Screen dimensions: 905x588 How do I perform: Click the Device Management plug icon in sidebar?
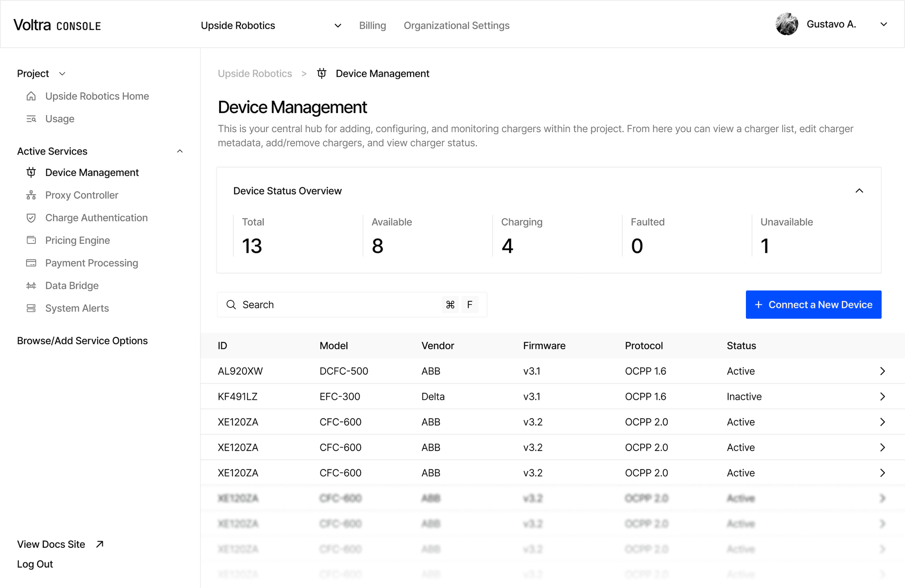tap(31, 172)
